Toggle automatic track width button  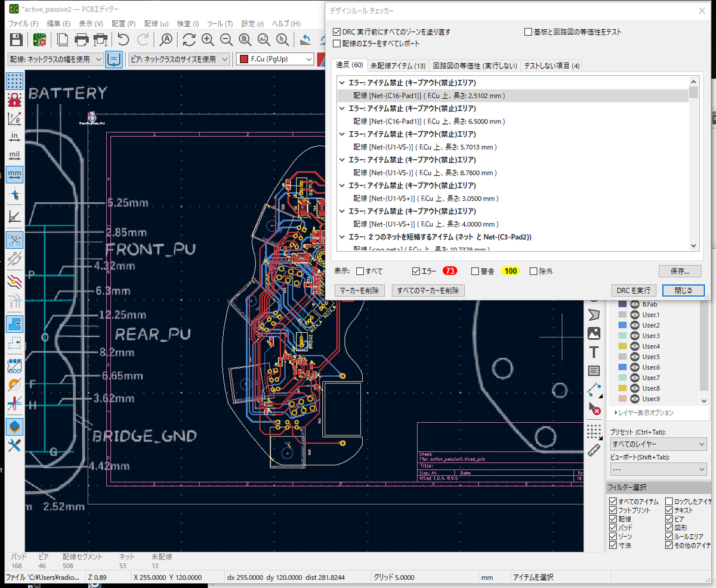(x=114, y=59)
